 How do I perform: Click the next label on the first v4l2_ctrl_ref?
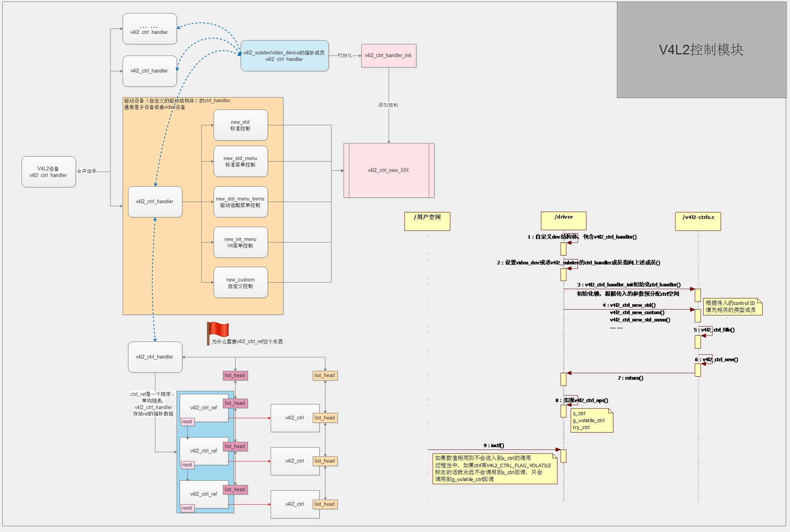click(x=187, y=422)
